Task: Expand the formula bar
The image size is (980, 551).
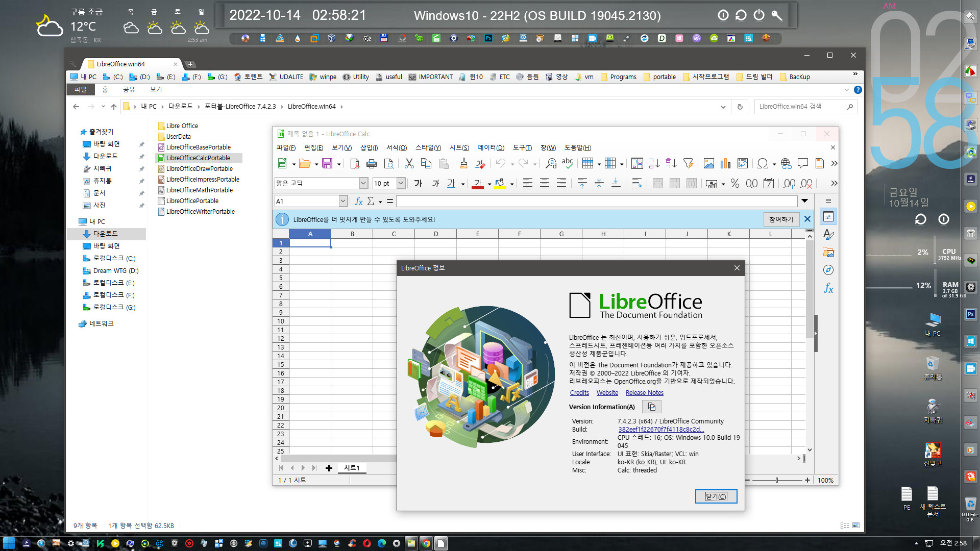Action: tap(805, 201)
